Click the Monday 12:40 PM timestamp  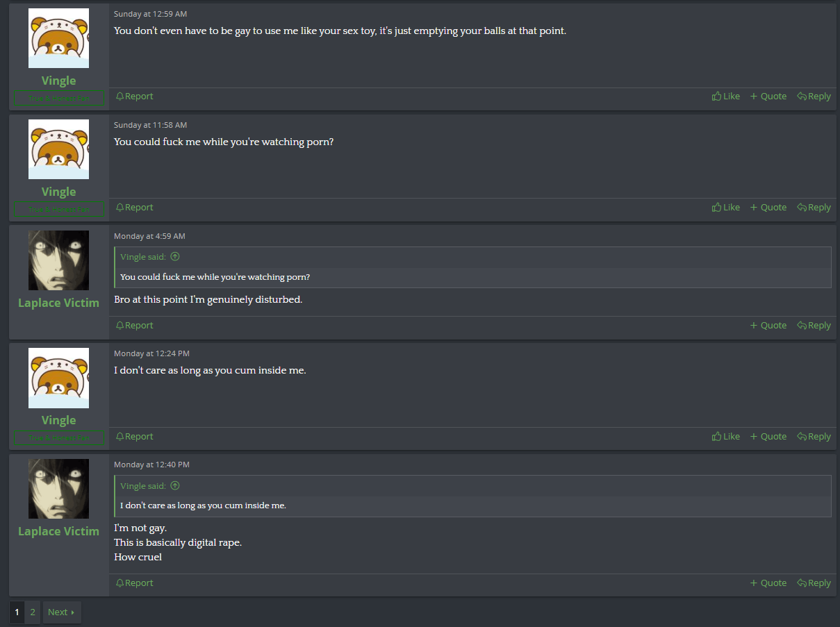coord(151,465)
